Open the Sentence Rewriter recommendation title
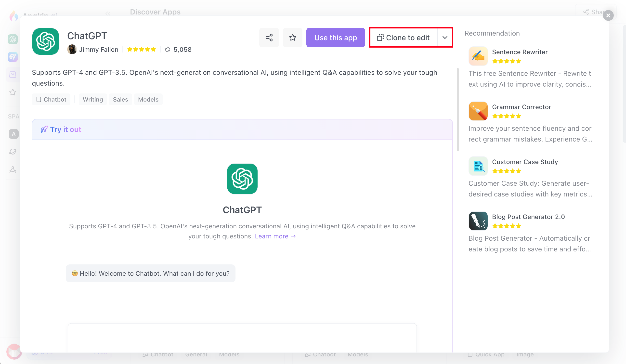 [520, 52]
